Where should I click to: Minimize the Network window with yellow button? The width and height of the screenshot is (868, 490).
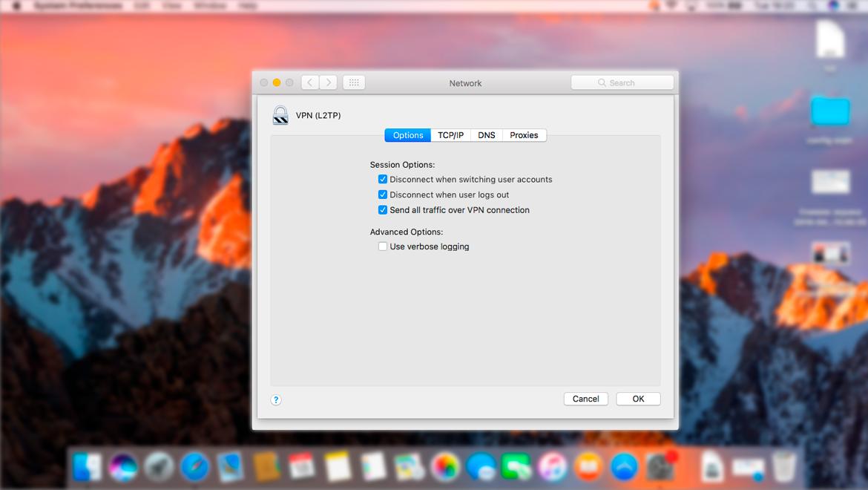point(277,82)
